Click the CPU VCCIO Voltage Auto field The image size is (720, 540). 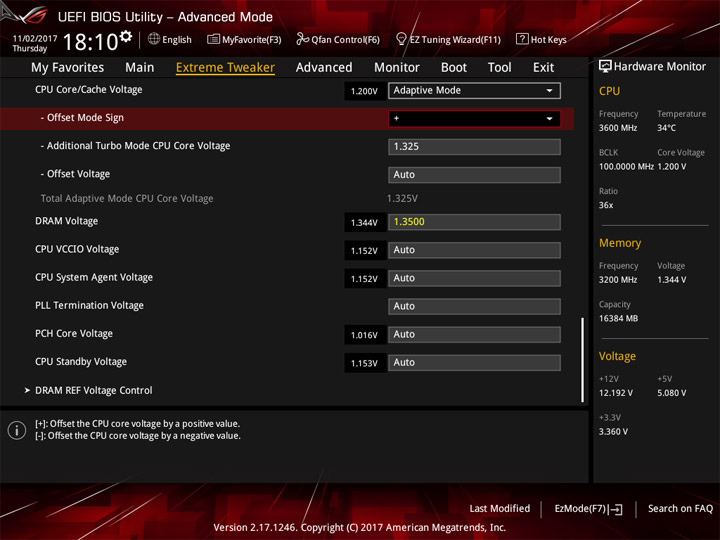pos(474,250)
